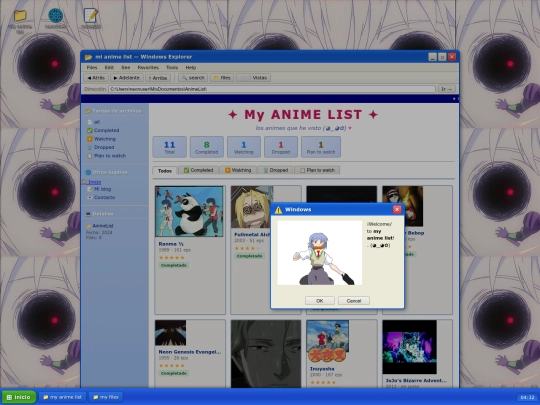
Task: Click the 04:32 taskbar clock
Action: (527, 397)
